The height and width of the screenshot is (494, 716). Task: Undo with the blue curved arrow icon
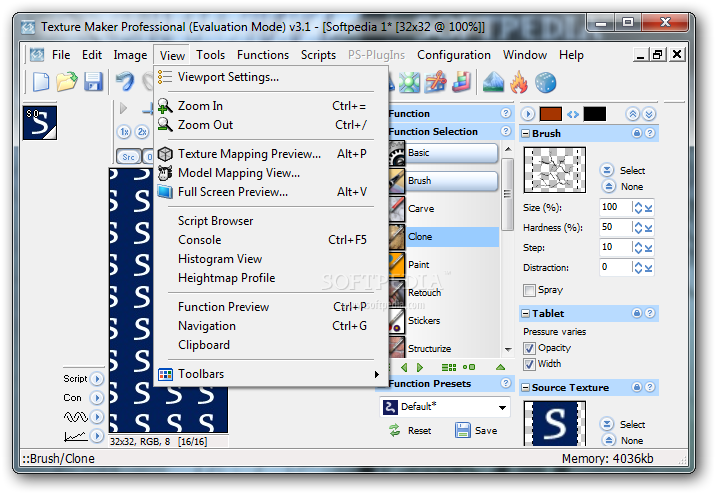pos(125,82)
